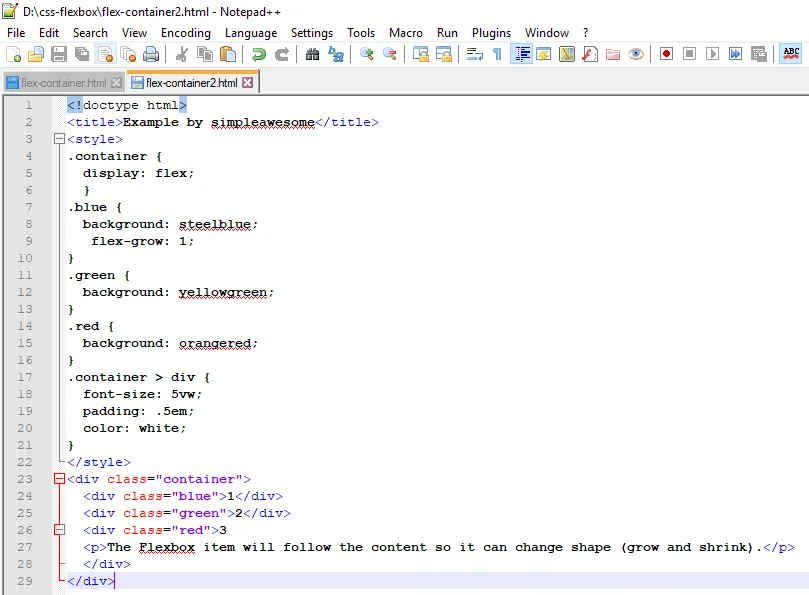Paste using the clipboard icon

pos(228,54)
